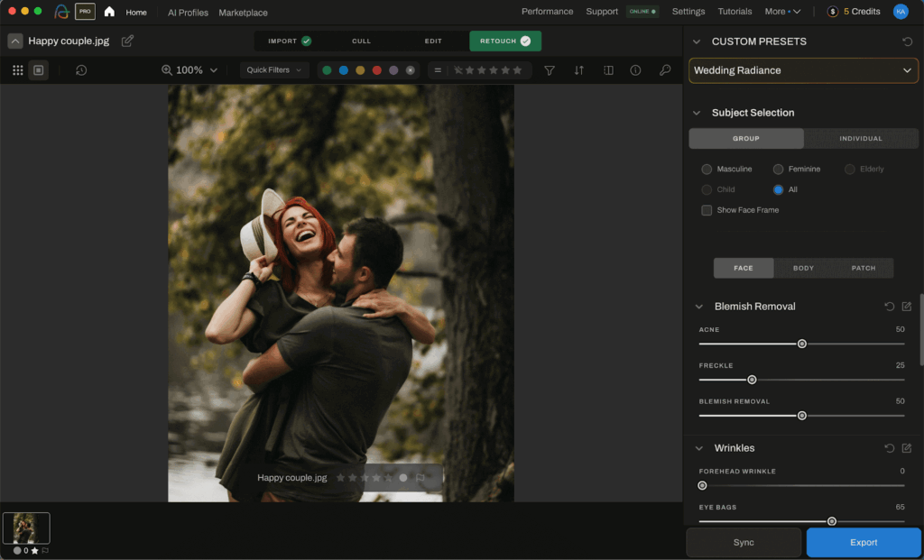Click the filter funnel icon

click(550, 69)
